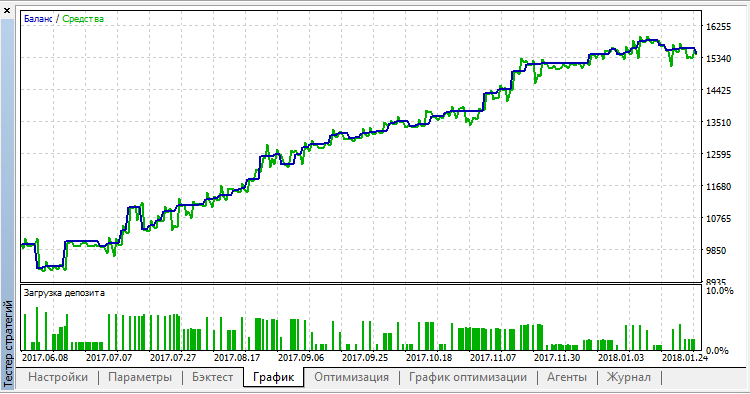The width and height of the screenshot is (750, 394).
Task: Click the Тестер стратегий vertical title bar
Action: [x=8, y=343]
